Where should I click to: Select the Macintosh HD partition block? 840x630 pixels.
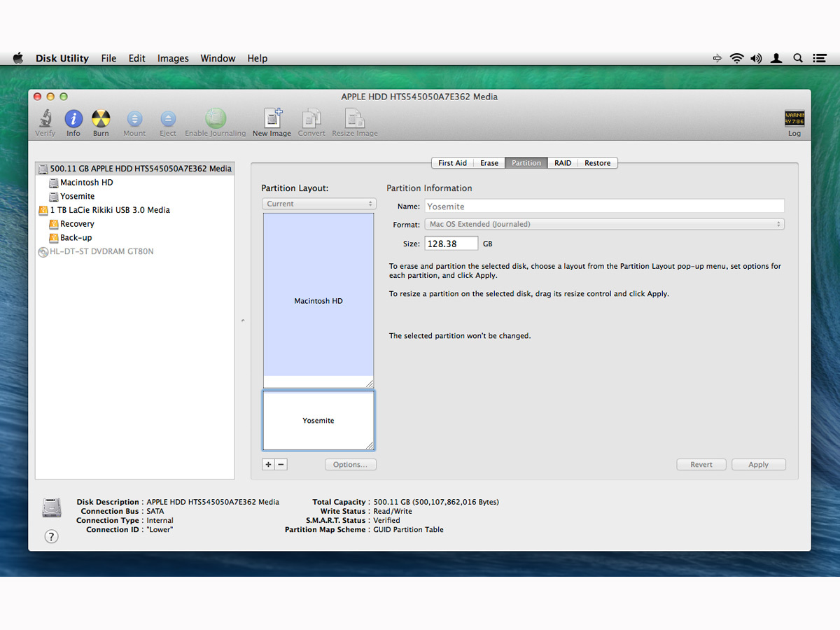pyautogui.click(x=318, y=300)
